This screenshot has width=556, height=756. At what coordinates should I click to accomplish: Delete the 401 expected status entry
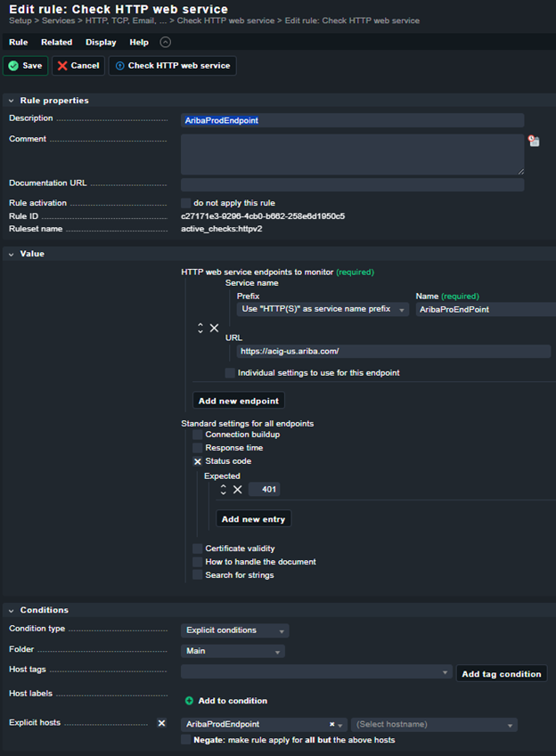pos(238,490)
